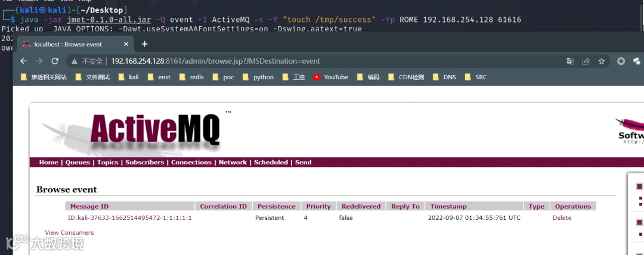The height and width of the screenshot is (255, 644).
Task: Click the Apache Software feather logo
Action: [630, 130]
